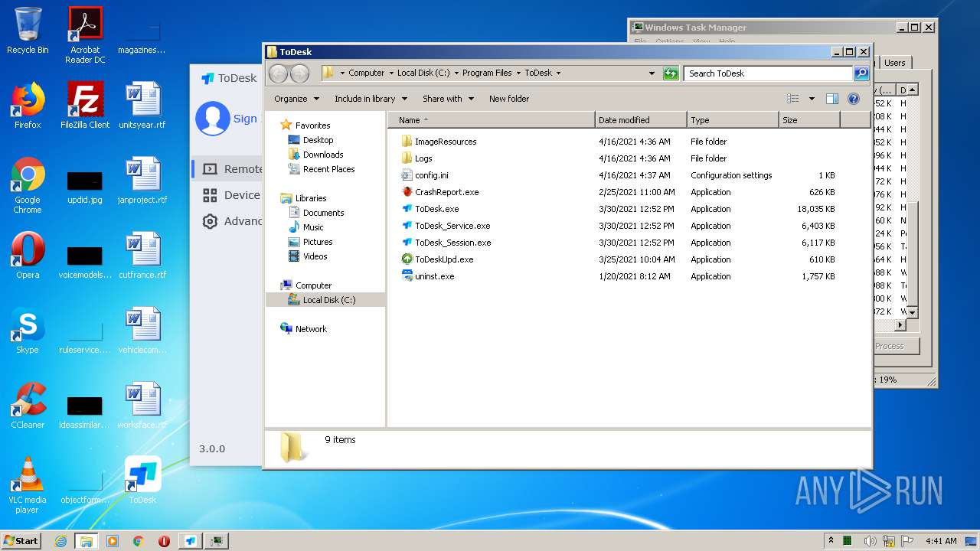Click the ToDesk user avatar icon
The width and height of the screenshot is (980, 551).
(x=212, y=119)
